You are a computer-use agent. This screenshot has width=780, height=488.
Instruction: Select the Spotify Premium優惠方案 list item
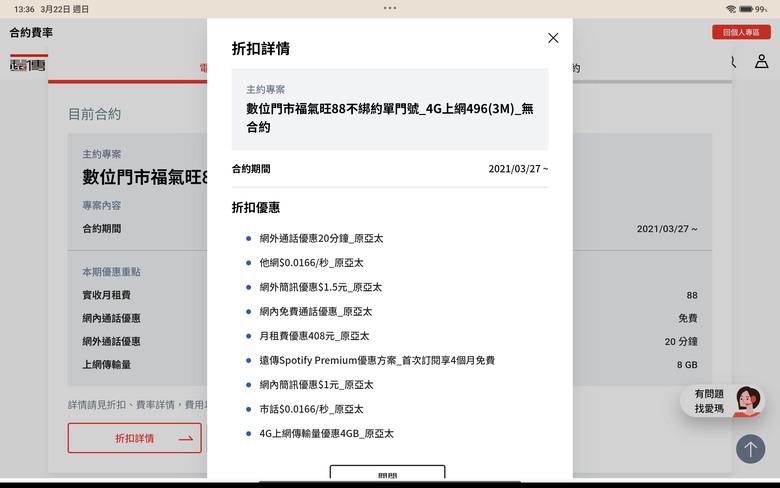coord(377,360)
